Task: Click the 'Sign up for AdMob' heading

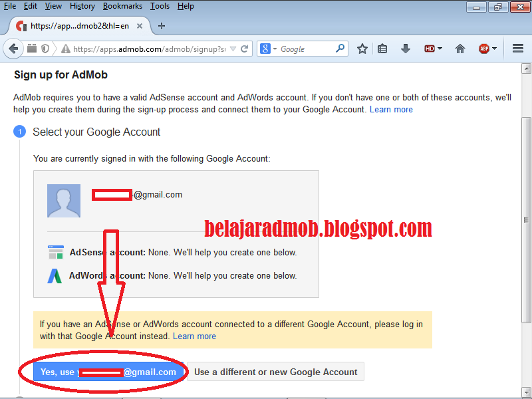Action: click(x=61, y=74)
